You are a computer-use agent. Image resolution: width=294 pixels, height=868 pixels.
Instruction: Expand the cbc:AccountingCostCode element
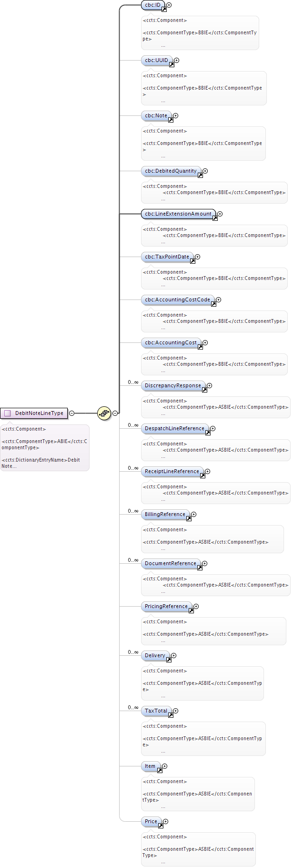pyautogui.click(x=219, y=300)
